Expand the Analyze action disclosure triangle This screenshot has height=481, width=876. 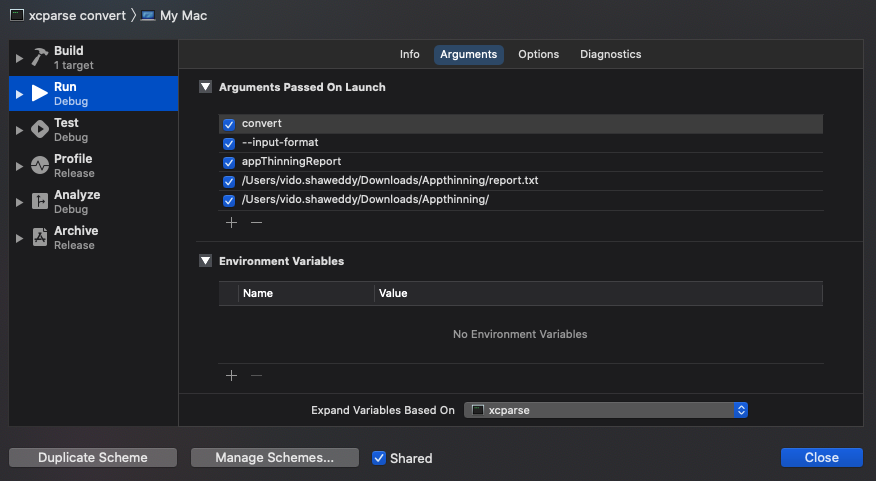(20, 202)
